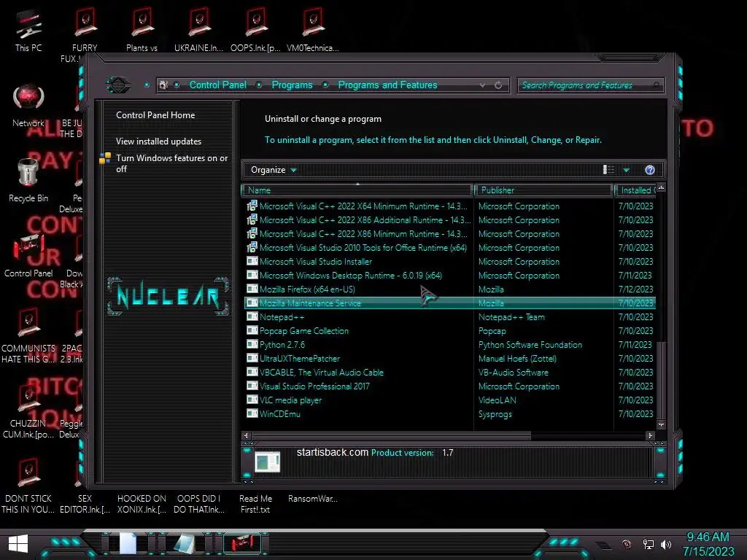Open the Organize dropdown menu

(274, 170)
